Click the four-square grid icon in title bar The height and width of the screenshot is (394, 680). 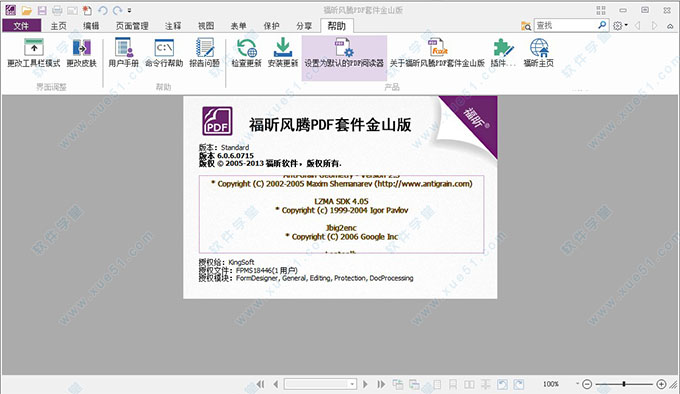[x=601, y=10]
